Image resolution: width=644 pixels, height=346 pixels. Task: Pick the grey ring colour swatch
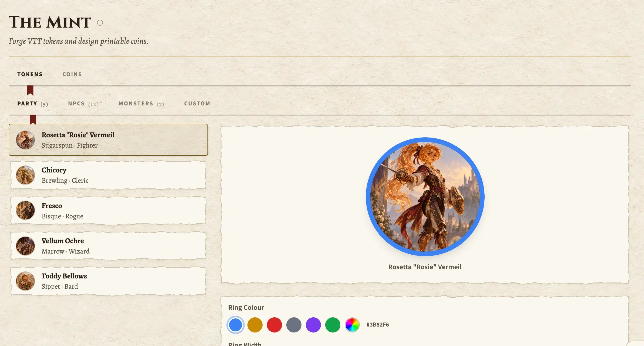tap(294, 325)
